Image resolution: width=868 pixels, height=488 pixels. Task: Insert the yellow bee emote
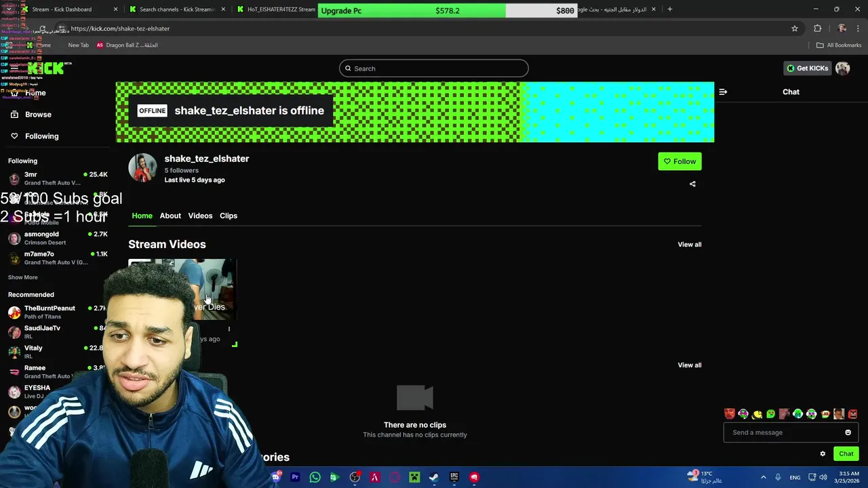click(757, 414)
